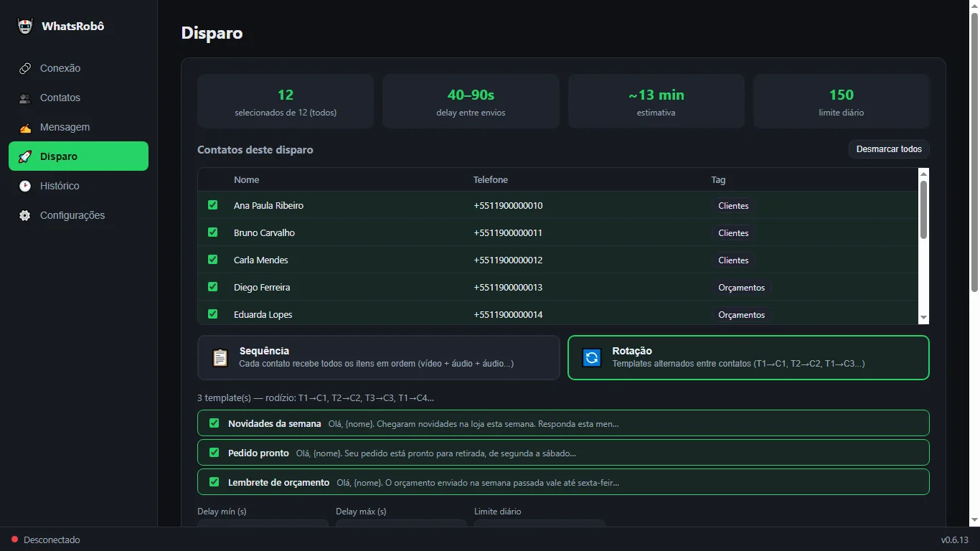Click the Sequência clipboard icon
This screenshot has width=980, height=551.
[220, 358]
